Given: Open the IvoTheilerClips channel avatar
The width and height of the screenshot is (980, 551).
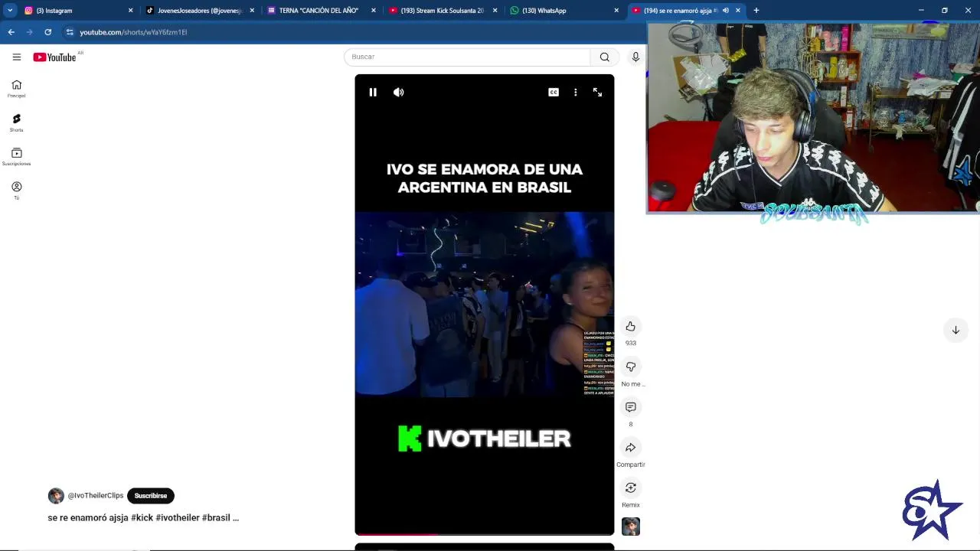Looking at the screenshot, I should (56, 496).
